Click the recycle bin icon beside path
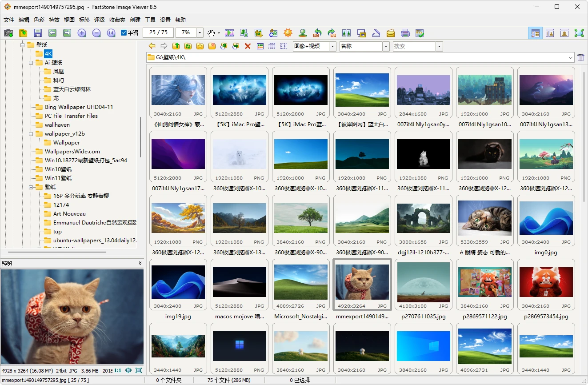 tap(581, 57)
